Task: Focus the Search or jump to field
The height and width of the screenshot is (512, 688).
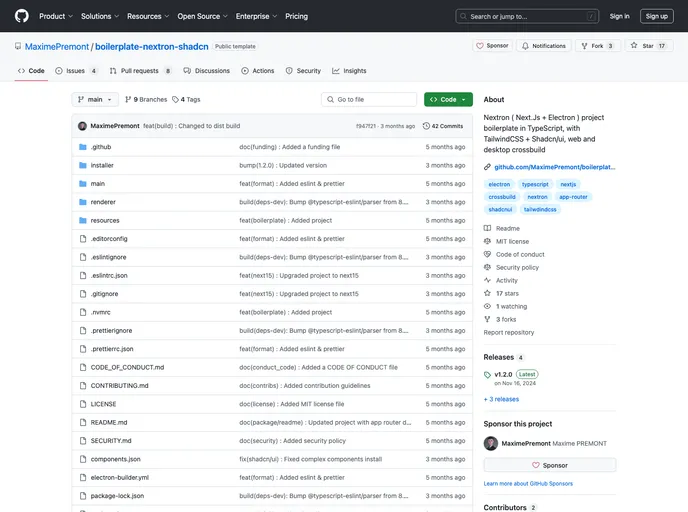Action: coord(527,16)
